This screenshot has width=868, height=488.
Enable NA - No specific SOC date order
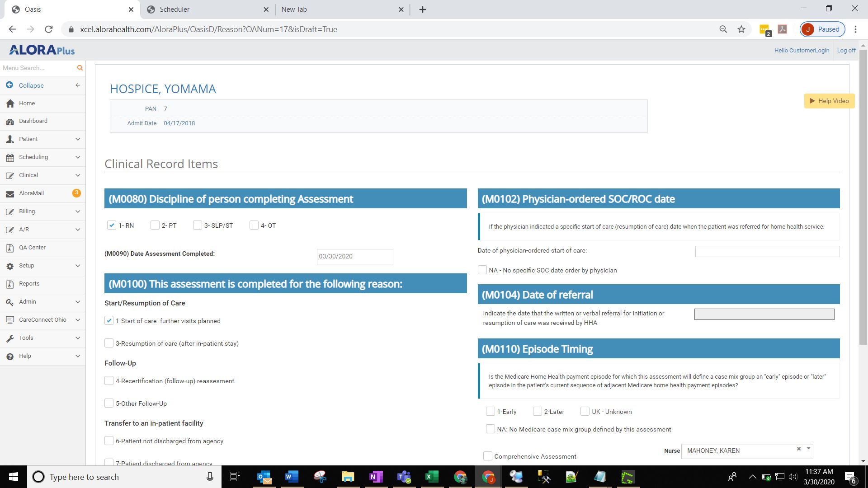[x=482, y=270]
